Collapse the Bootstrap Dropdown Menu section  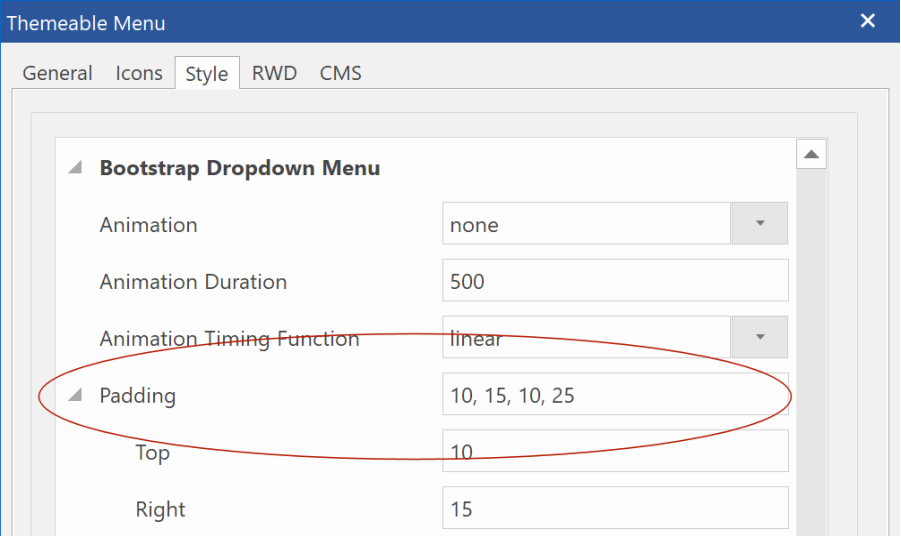(x=75, y=168)
